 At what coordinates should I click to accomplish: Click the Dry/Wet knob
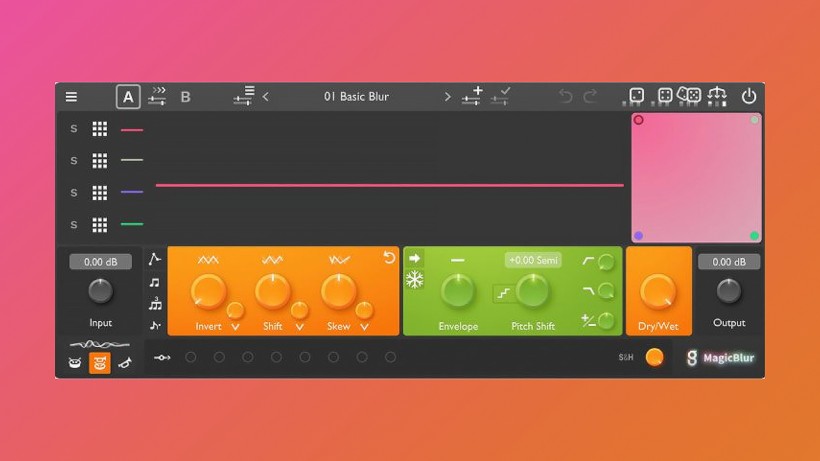click(x=657, y=291)
